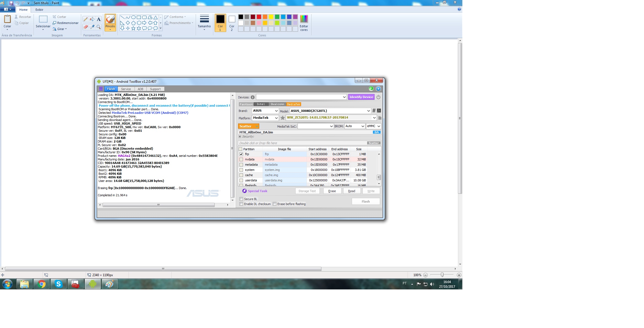This screenshot has width=644, height=328.
Task: Select the Eraser tool in Ferramentas
Action: [86, 27]
